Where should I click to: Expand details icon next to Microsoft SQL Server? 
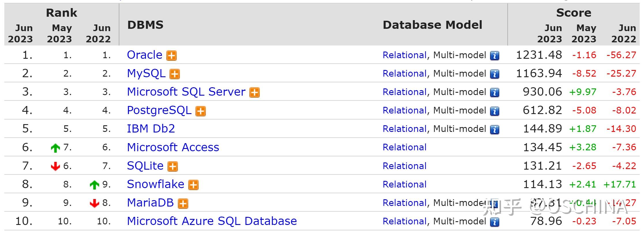click(255, 92)
